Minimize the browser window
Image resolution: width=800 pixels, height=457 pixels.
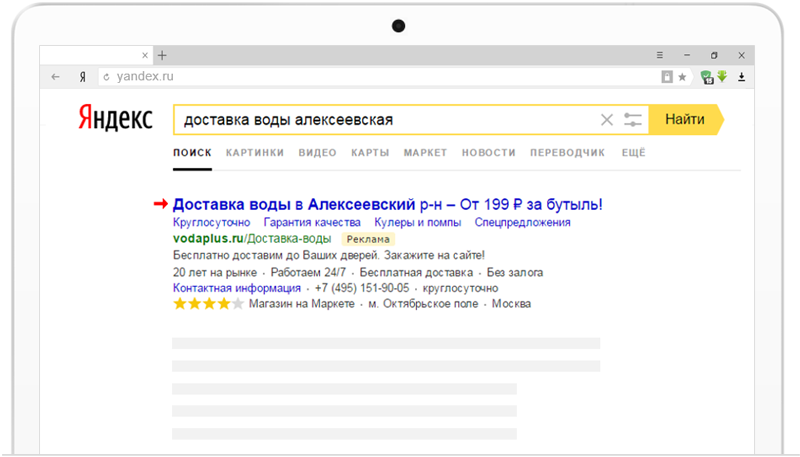[687, 55]
